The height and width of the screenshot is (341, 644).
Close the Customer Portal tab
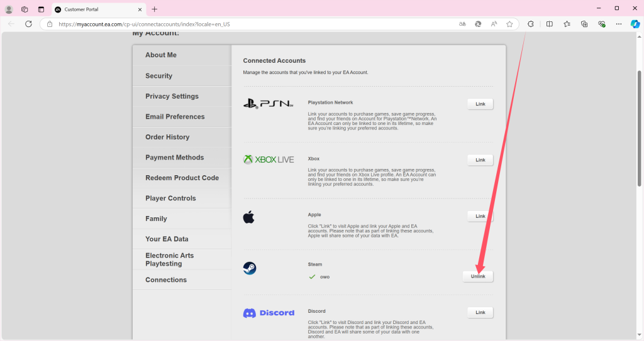coord(140,9)
